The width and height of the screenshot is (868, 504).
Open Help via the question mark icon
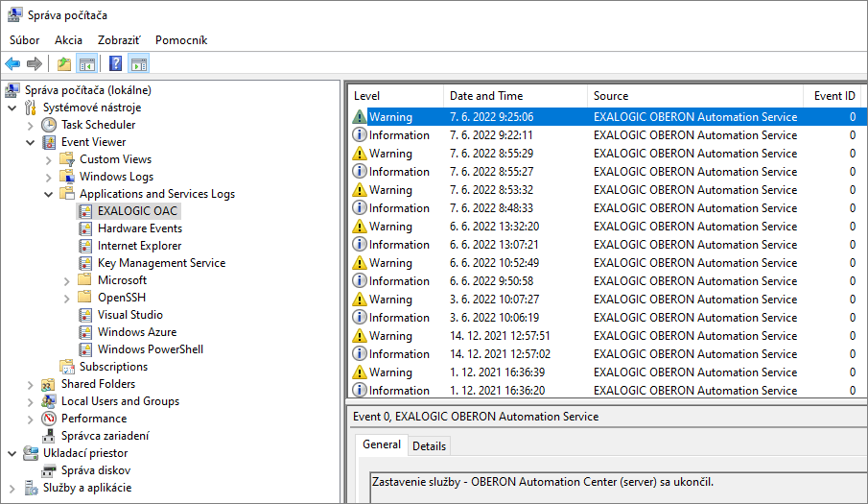[116, 64]
